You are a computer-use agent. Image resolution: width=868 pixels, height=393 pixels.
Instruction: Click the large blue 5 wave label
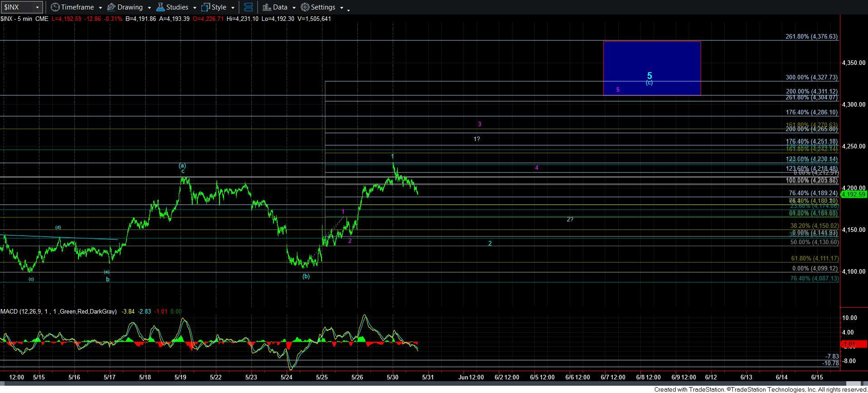click(x=649, y=76)
